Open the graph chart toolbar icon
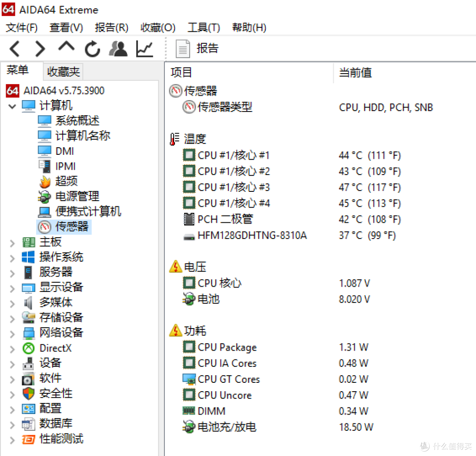The width and height of the screenshot is (476, 456). [x=144, y=49]
